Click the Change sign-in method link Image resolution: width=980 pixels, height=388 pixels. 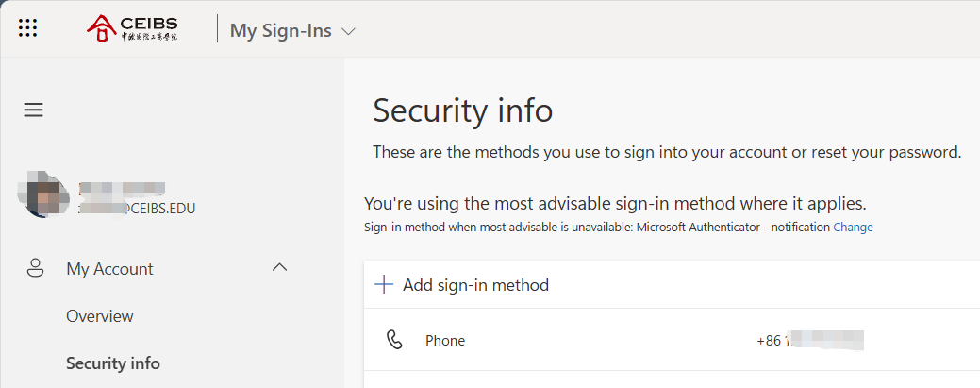pos(853,227)
